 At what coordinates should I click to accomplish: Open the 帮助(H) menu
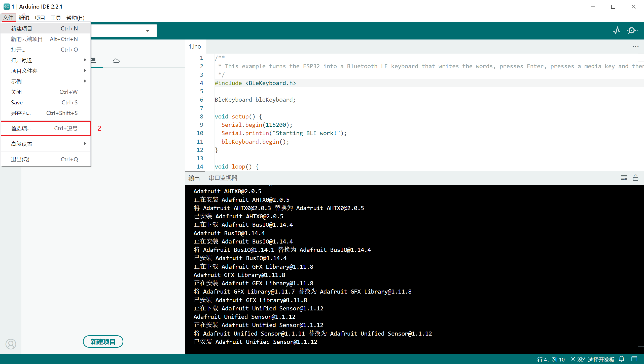point(75,18)
